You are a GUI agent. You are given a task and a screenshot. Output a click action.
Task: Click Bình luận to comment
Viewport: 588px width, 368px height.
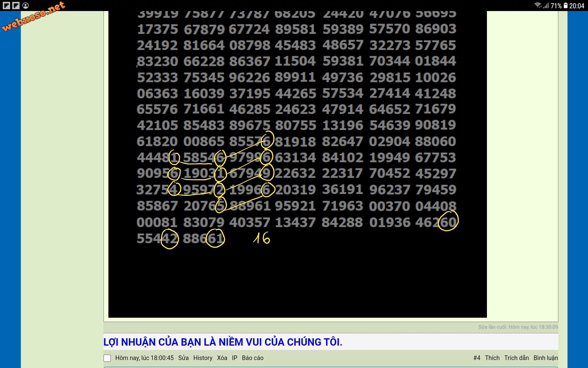546,358
